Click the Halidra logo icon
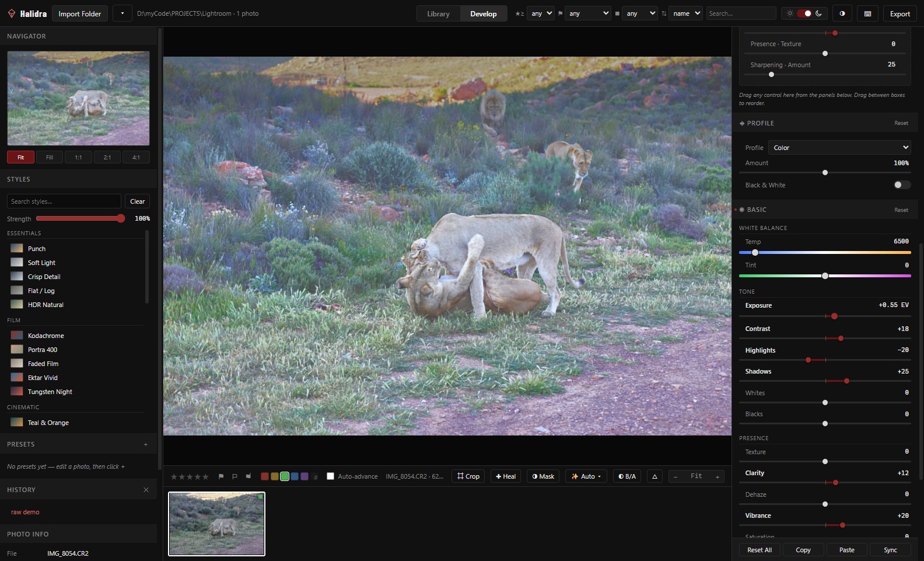 pos(12,13)
